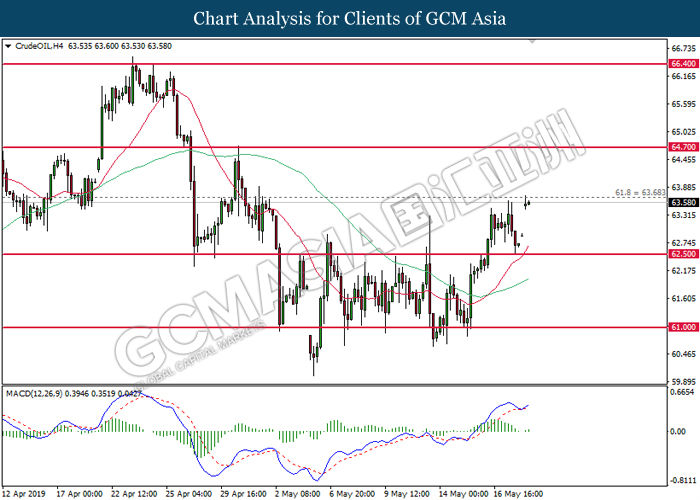700x500 pixels.
Task: Click the 17 Apr 00:00 time label
Action: point(79,494)
